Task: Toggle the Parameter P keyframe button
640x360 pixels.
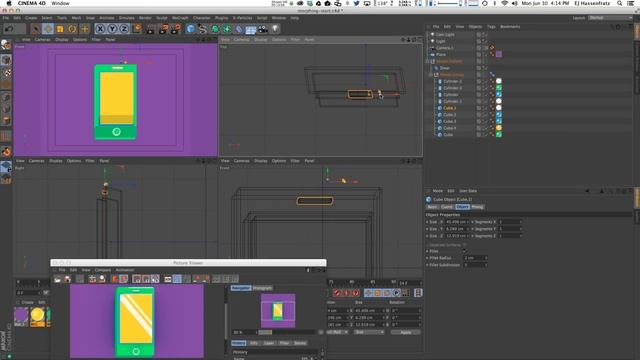Action: point(396,293)
